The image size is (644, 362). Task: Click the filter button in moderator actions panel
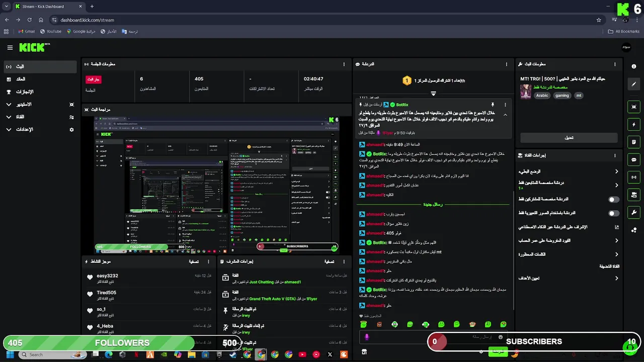(x=329, y=261)
